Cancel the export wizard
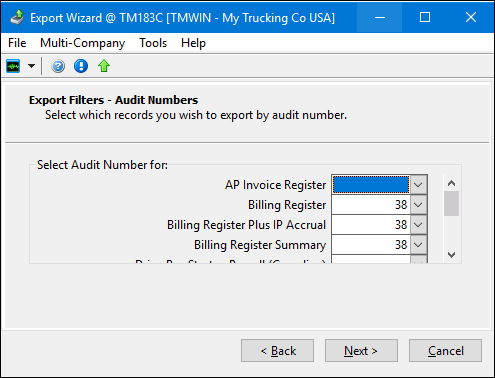The image size is (495, 378). [x=445, y=351]
